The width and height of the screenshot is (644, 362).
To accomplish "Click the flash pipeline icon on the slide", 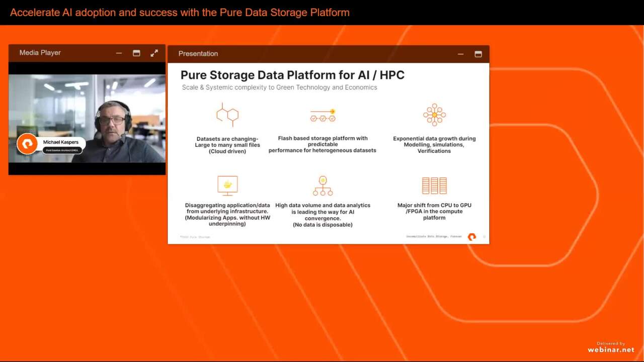I will (x=323, y=115).
